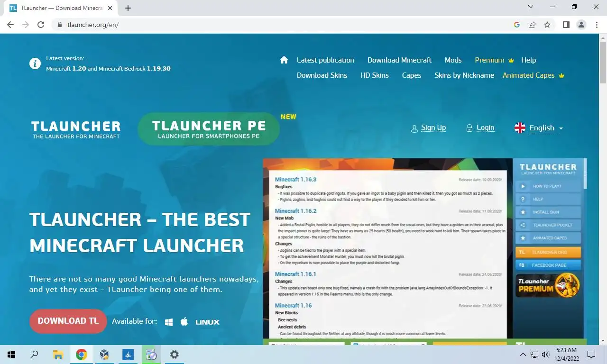The height and width of the screenshot is (364, 607).
Task: Click the Login link
Action: click(x=485, y=128)
